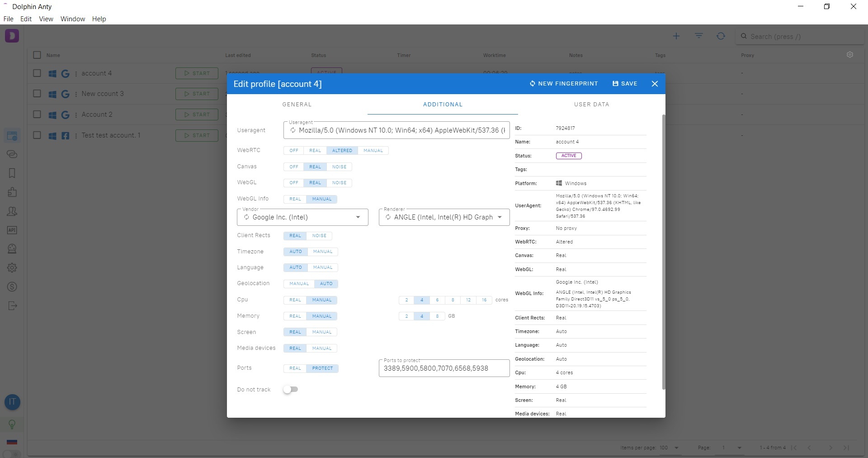Set WebGL to Noise option

point(339,183)
